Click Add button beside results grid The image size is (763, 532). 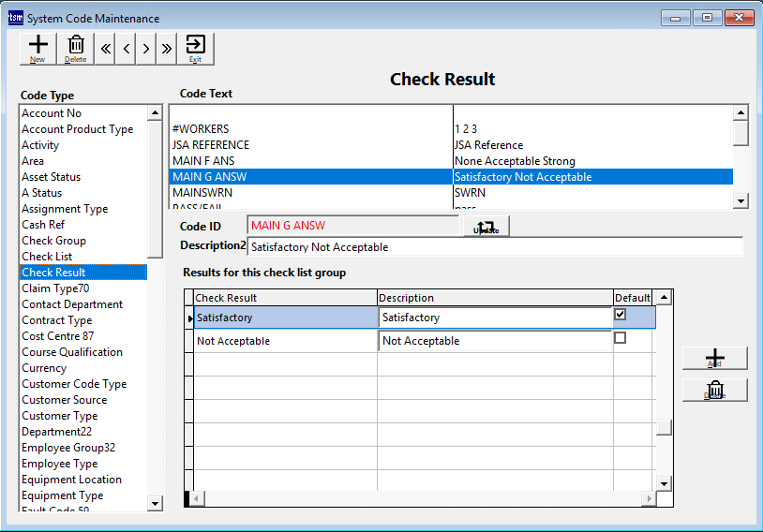tap(714, 359)
